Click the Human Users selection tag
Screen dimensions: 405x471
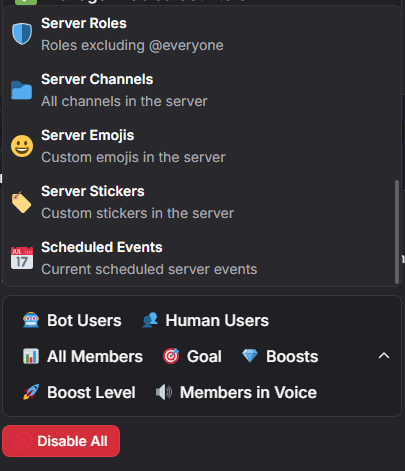205,320
